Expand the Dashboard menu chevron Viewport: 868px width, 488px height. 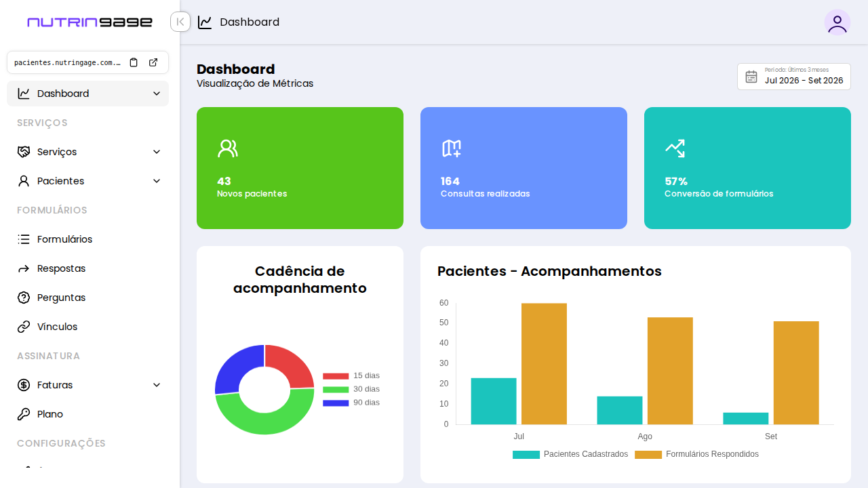pyautogui.click(x=157, y=94)
